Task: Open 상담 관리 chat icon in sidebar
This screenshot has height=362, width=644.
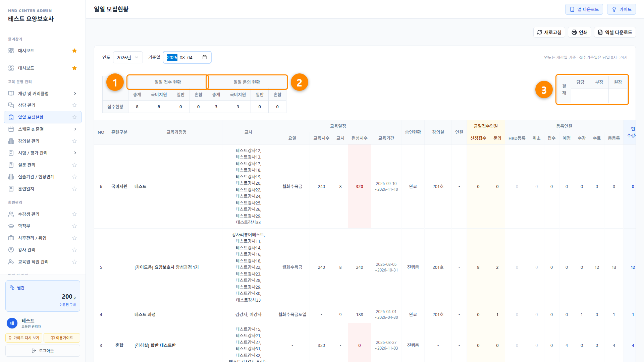Action: pos(11,105)
